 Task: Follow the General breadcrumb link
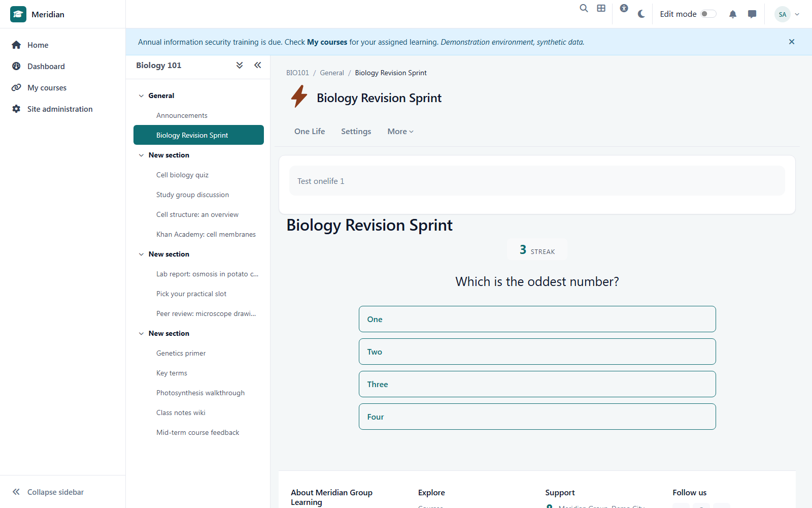332,73
